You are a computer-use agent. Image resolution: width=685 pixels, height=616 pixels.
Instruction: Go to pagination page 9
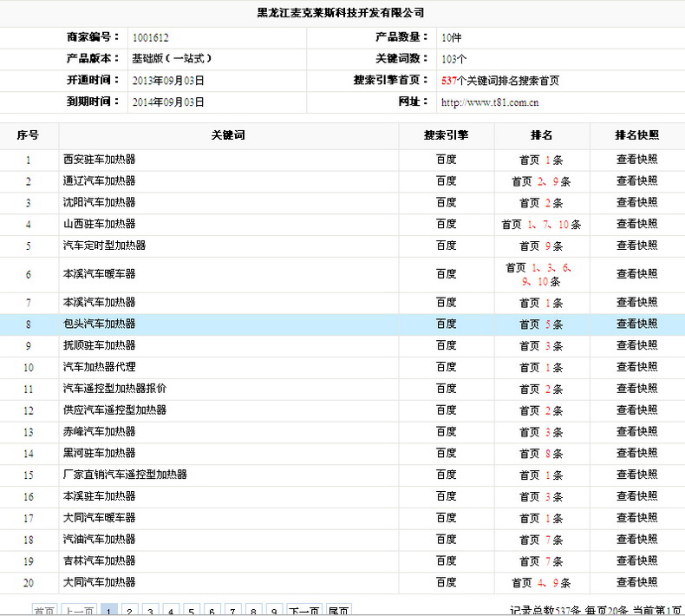point(274,610)
